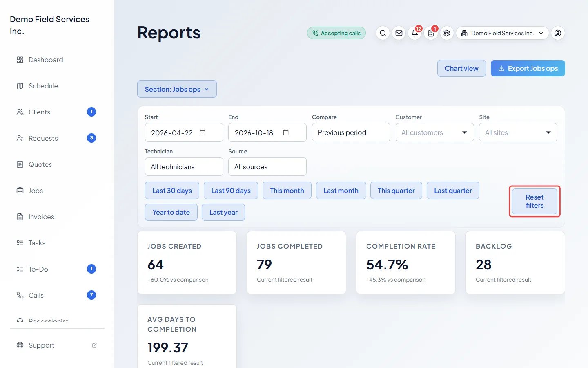Screen dimensions: 588x368
Task: Open Requests in the sidebar
Action: tap(57, 138)
